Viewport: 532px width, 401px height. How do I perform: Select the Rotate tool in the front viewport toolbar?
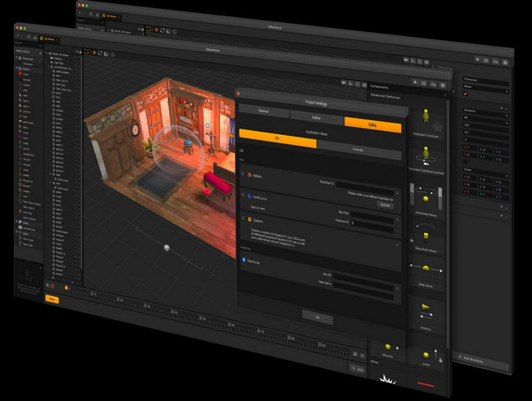point(100,53)
